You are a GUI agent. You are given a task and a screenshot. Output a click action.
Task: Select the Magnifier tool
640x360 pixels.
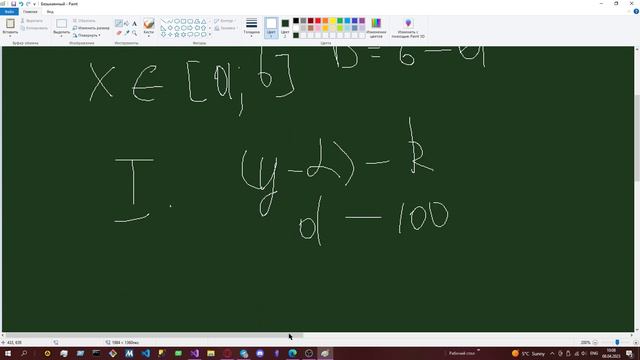point(134,33)
